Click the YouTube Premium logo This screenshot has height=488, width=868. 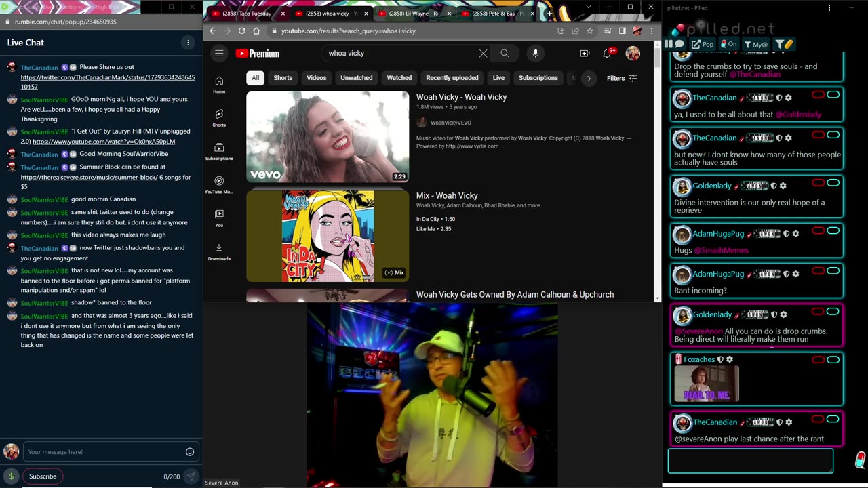[258, 54]
